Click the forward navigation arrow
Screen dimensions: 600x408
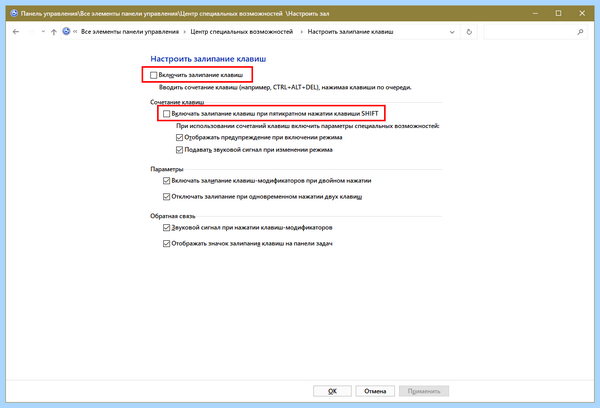[31, 32]
